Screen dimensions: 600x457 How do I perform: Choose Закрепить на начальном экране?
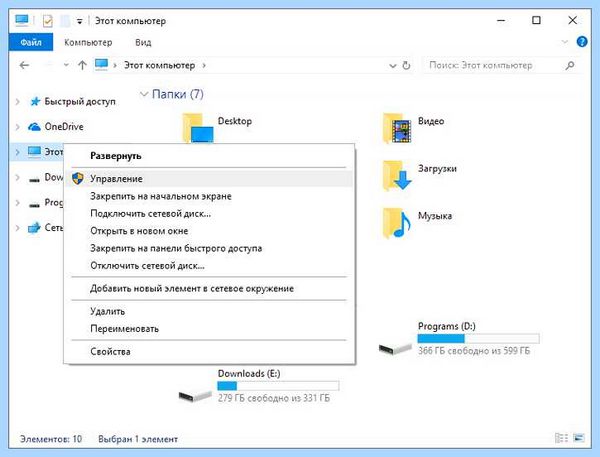coord(209,196)
